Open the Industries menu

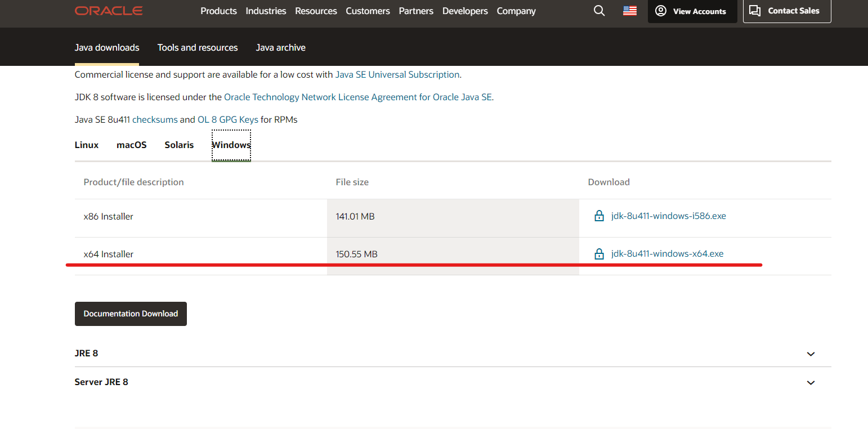click(x=266, y=11)
